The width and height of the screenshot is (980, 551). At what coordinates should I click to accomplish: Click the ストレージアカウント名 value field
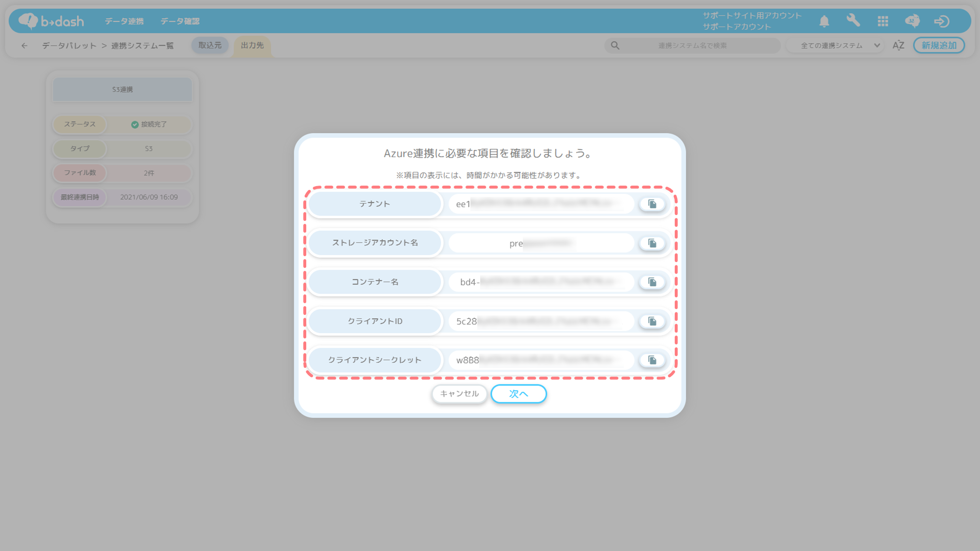coord(541,243)
